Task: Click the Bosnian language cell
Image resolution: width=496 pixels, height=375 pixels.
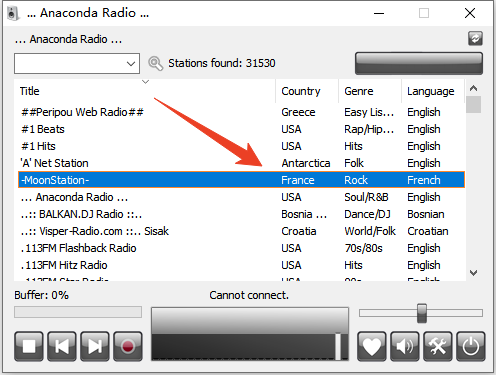Action: (426, 214)
